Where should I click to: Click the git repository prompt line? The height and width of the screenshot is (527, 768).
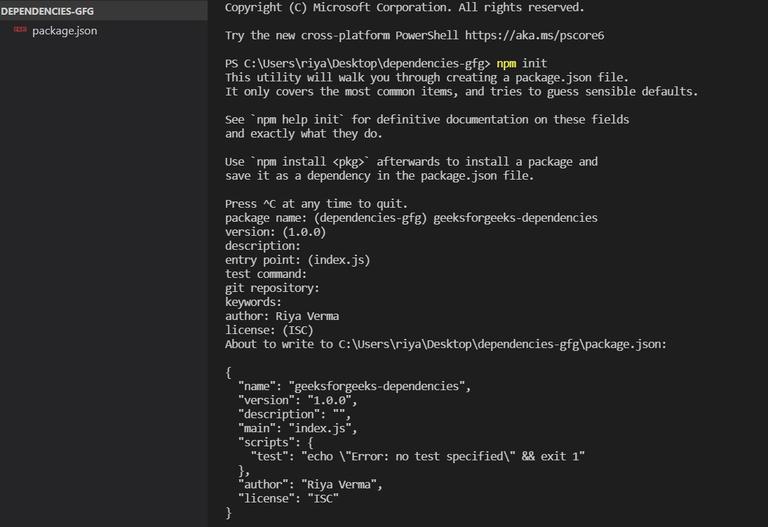272,288
